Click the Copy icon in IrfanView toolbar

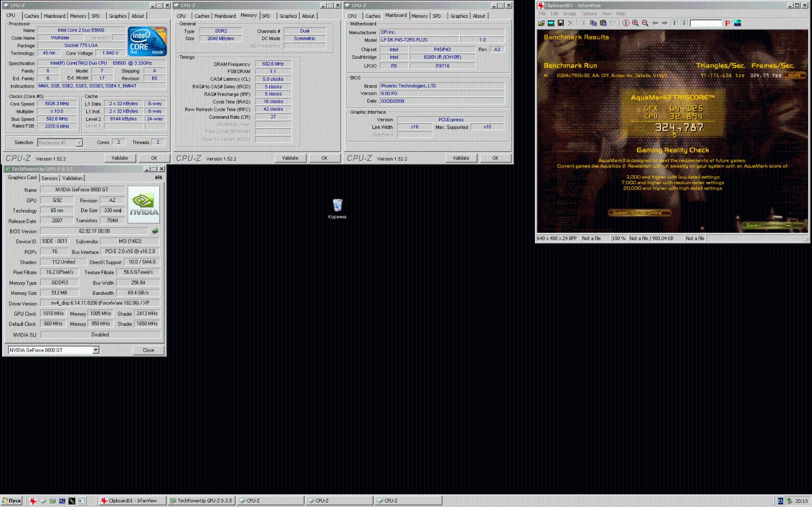[593, 23]
